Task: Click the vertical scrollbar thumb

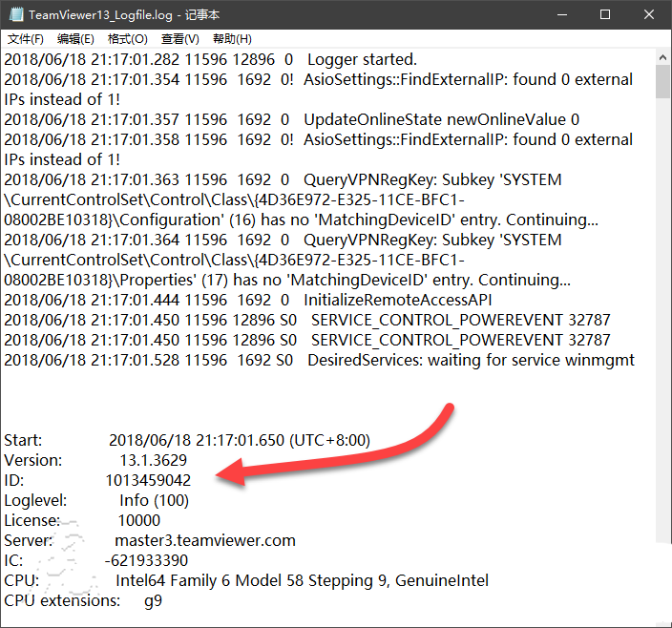Action: pos(662,81)
